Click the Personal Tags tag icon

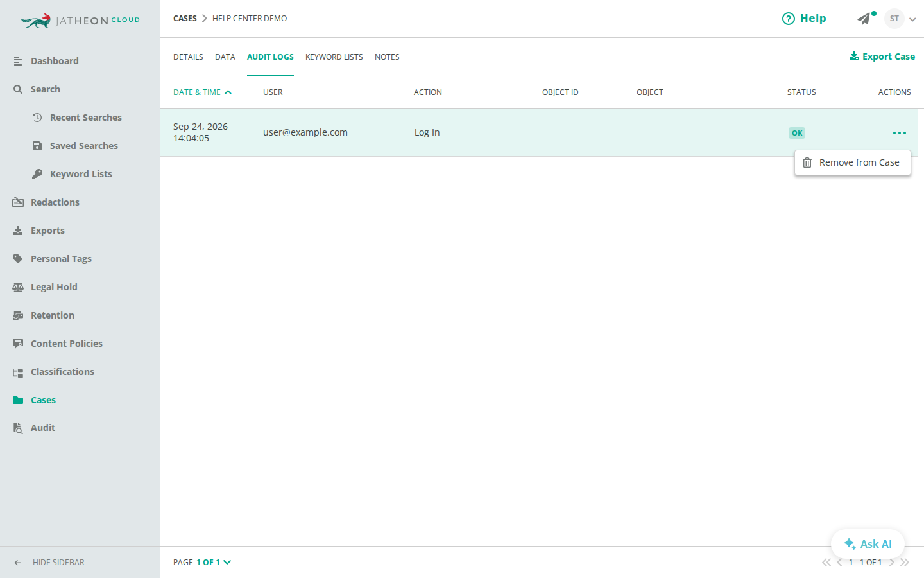coord(18,259)
